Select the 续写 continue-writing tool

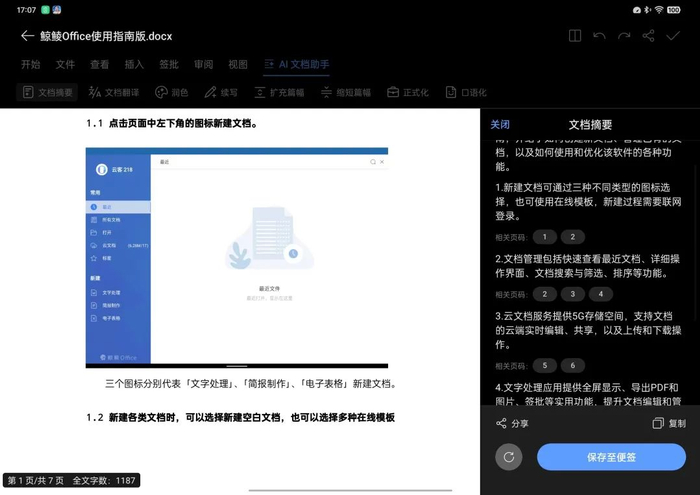[x=221, y=92]
